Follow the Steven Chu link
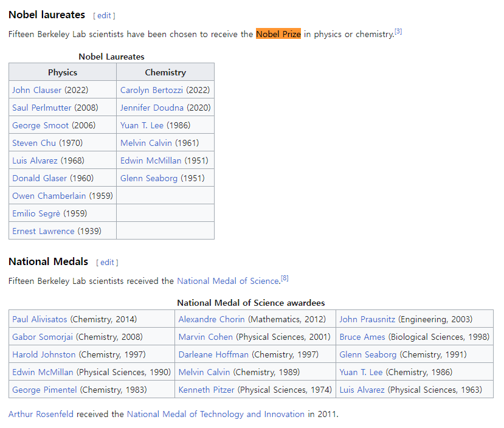The width and height of the screenshot is (504, 428). 34,143
